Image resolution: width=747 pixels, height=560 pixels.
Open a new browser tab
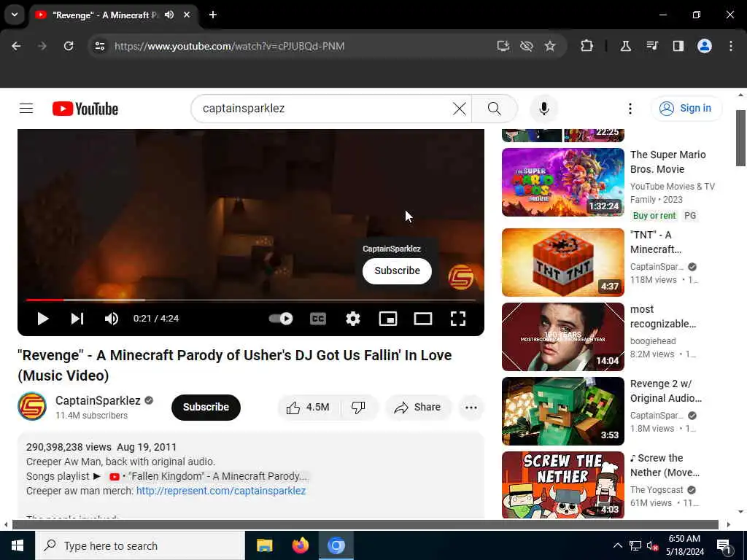click(213, 15)
